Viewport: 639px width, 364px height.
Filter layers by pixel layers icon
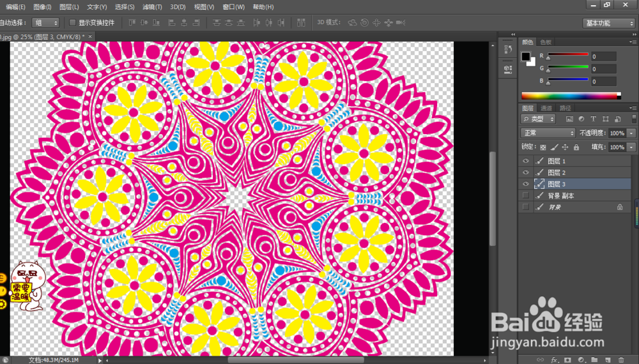click(569, 119)
